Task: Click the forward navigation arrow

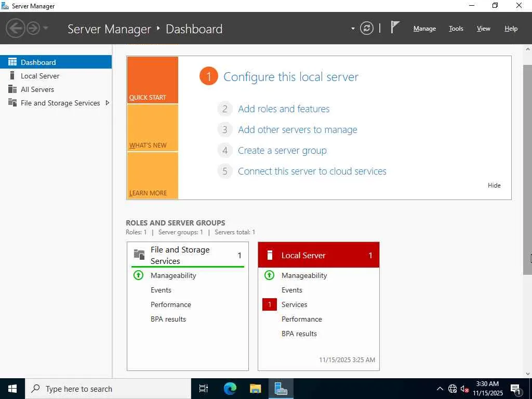Action: pyautogui.click(x=33, y=28)
